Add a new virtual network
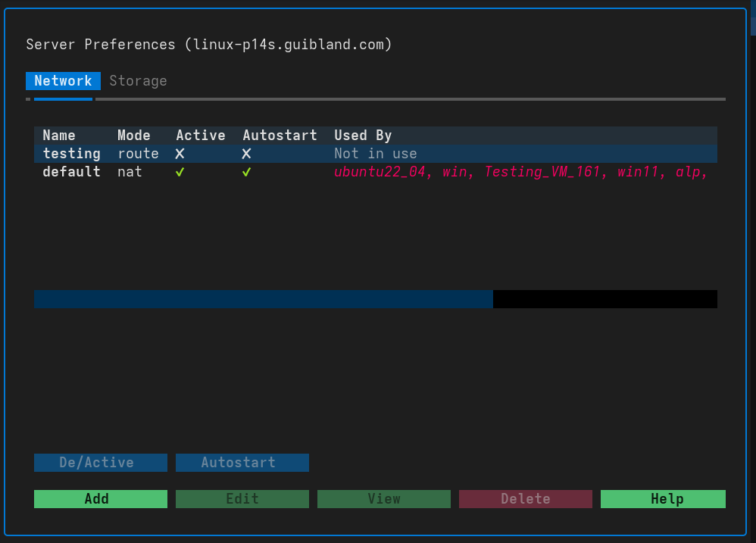The image size is (756, 543). (x=100, y=498)
